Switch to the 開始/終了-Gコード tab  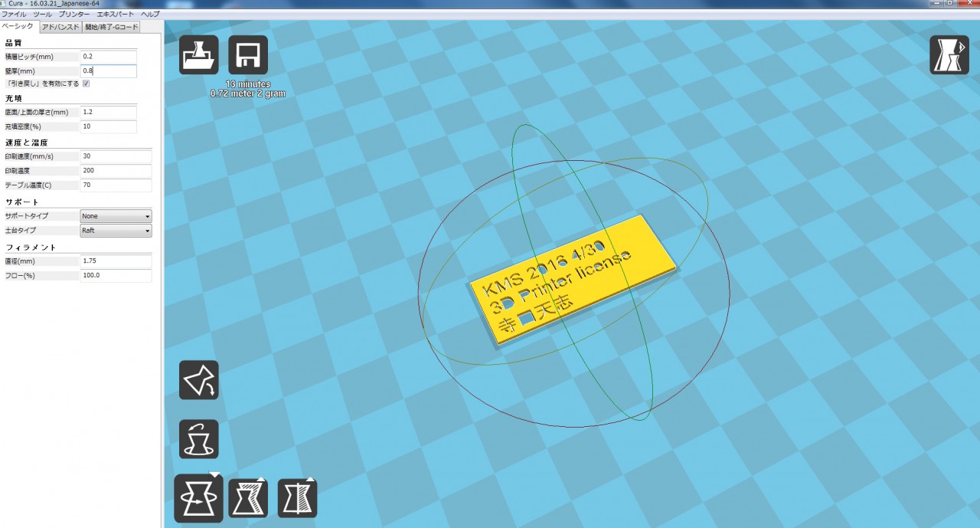coord(112,27)
